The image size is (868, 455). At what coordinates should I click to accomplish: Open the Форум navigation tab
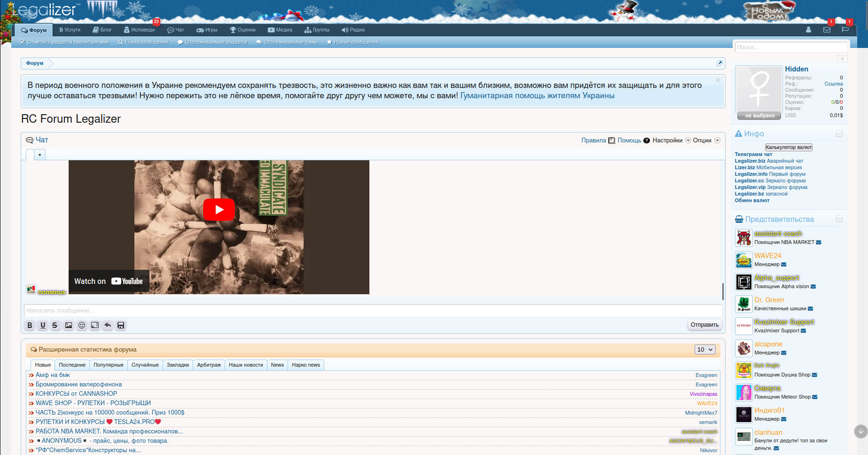click(x=34, y=30)
